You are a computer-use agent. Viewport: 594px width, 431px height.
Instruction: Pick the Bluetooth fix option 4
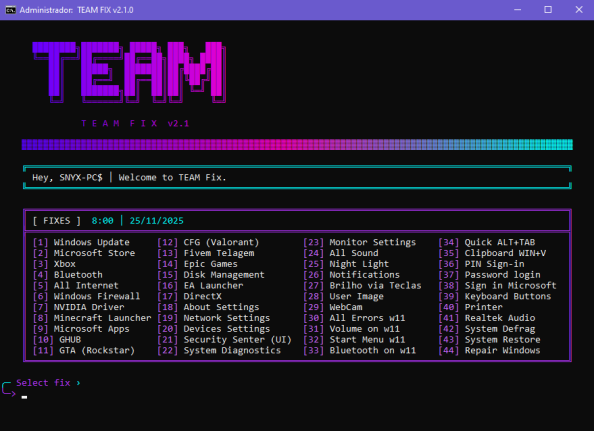click(67, 275)
